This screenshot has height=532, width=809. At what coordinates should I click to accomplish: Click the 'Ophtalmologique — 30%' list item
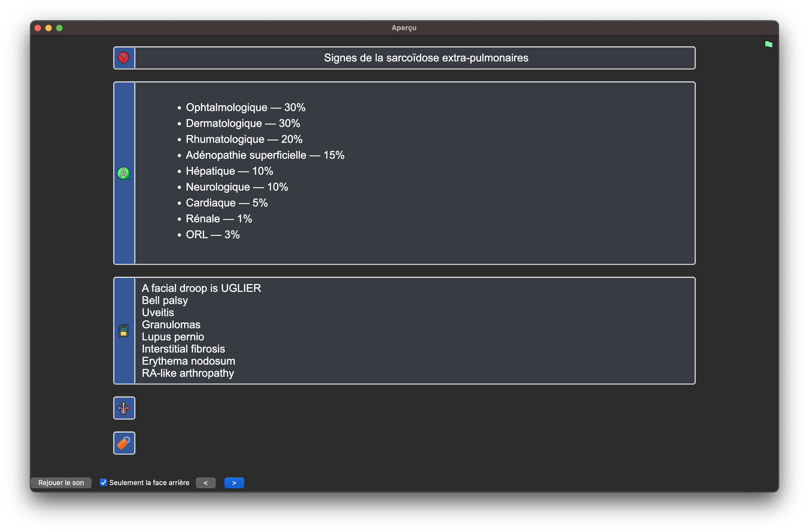(245, 107)
